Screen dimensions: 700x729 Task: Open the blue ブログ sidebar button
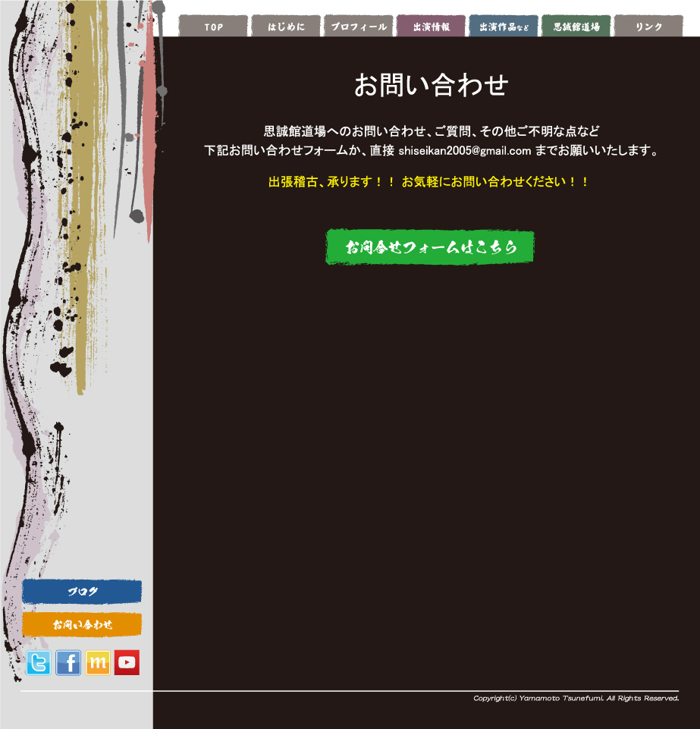tap(82, 592)
